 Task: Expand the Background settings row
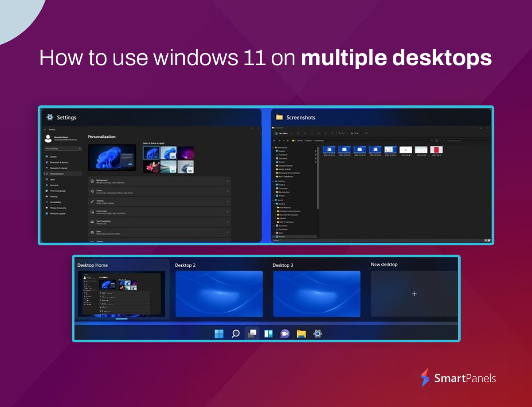159,181
